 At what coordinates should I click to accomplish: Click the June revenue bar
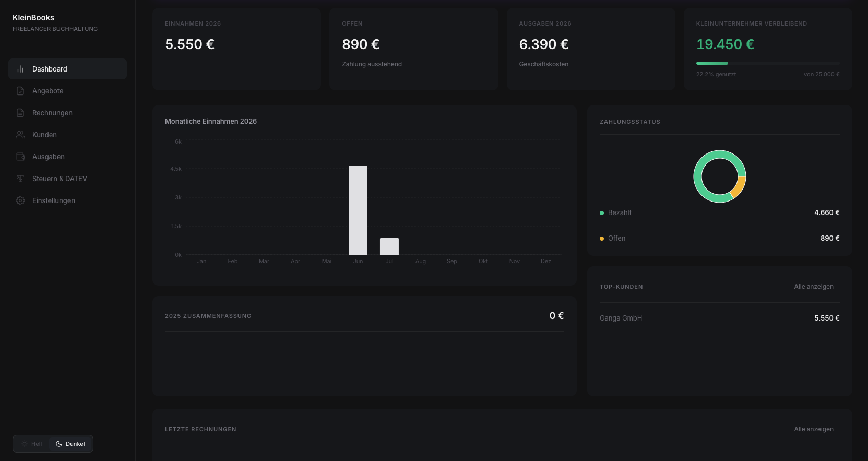click(x=358, y=210)
